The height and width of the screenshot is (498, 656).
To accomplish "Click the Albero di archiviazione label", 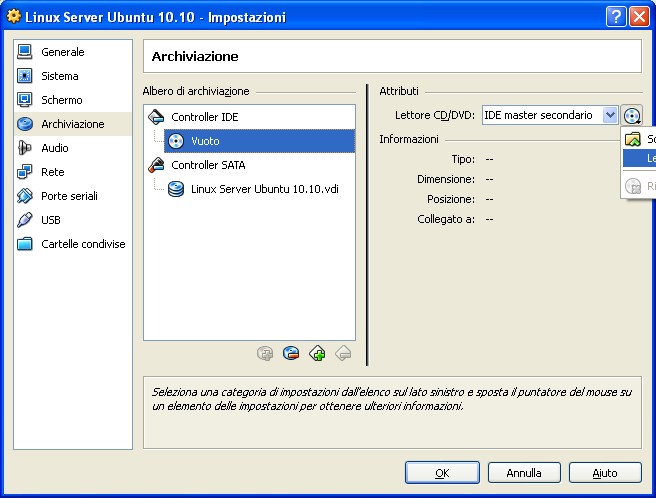I will (x=196, y=91).
